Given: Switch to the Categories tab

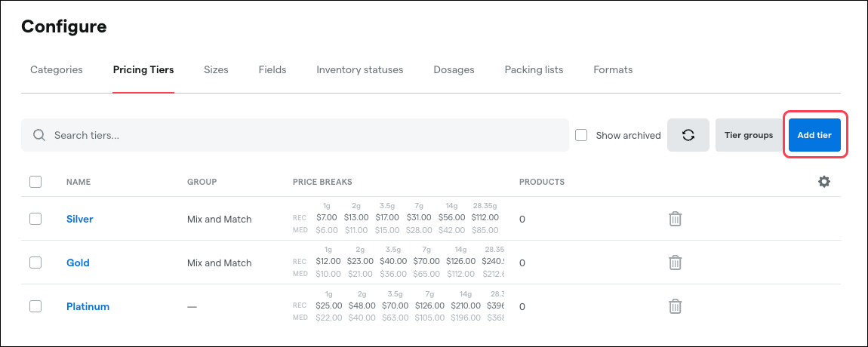Looking at the screenshot, I should point(57,69).
